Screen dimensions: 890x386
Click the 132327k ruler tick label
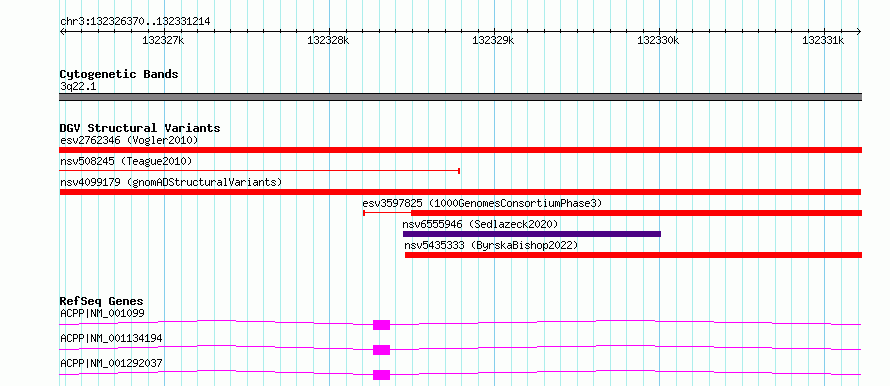click(163, 40)
